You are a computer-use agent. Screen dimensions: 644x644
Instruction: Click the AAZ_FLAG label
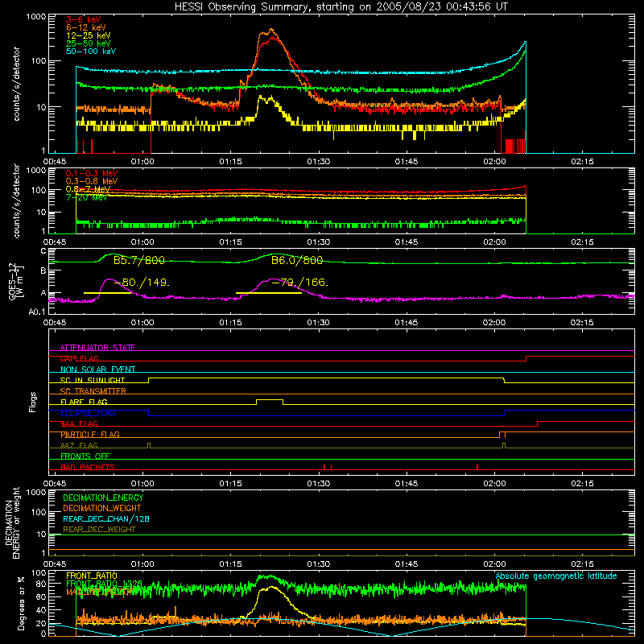pyautogui.click(x=79, y=446)
